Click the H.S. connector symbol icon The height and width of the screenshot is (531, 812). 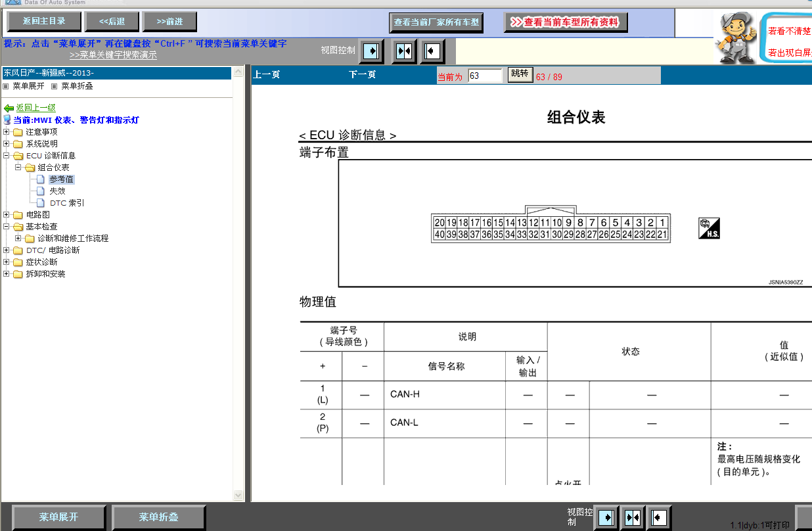(x=709, y=229)
